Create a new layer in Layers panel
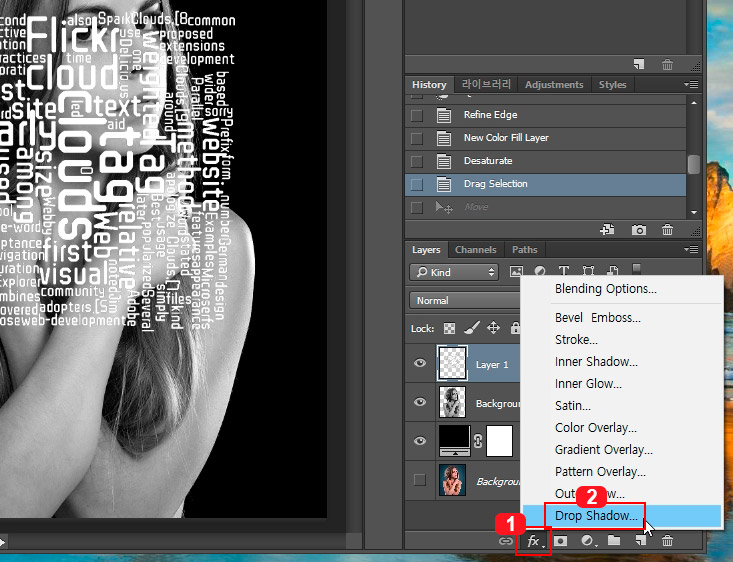Image resolution: width=733 pixels, height=562 pixels. [640, 540]
